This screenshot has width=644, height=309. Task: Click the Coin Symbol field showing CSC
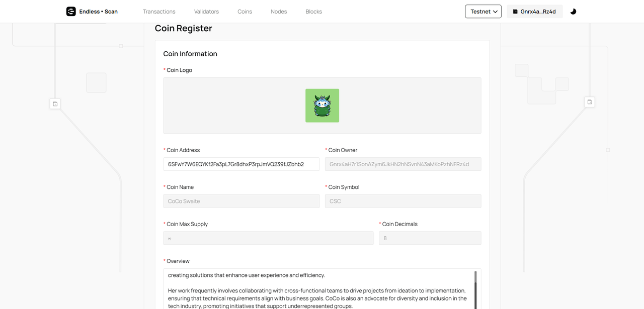point(403,201)
